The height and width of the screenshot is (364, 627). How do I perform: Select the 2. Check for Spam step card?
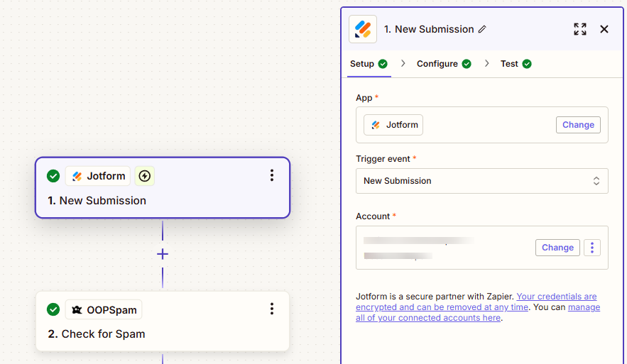[163, 321]
